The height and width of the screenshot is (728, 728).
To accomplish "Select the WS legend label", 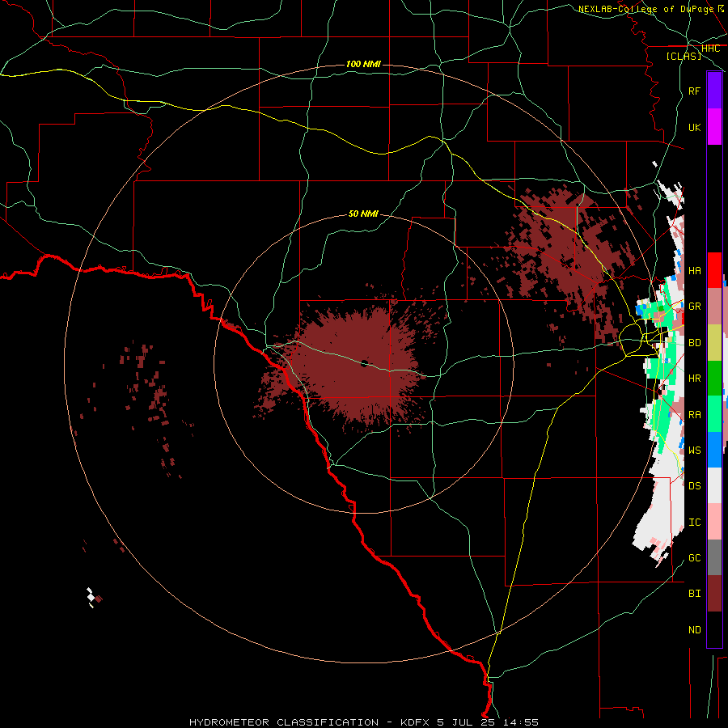I will (x=694, y=451).
